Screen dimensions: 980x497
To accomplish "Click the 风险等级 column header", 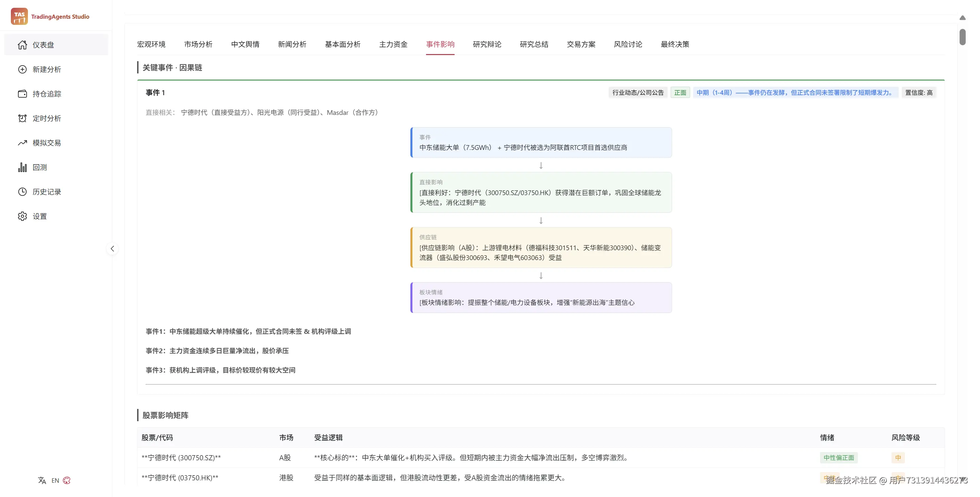I will click(x=905, y=438).
